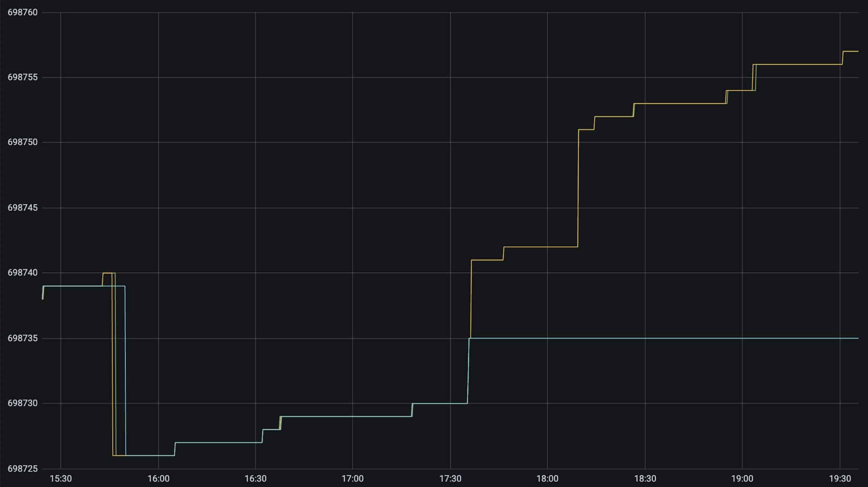Image resolution: width=868 pixels, height=487 pixels.
Task: Click the 16:00 time axis label
Action: (x=158, y=479)
